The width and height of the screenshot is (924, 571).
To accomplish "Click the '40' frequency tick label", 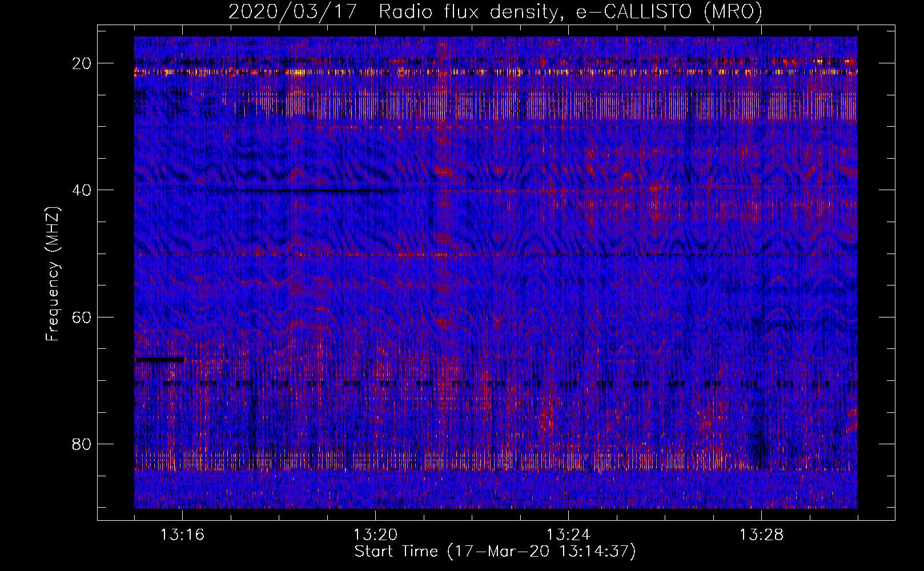I will click(x=82, y=190).
